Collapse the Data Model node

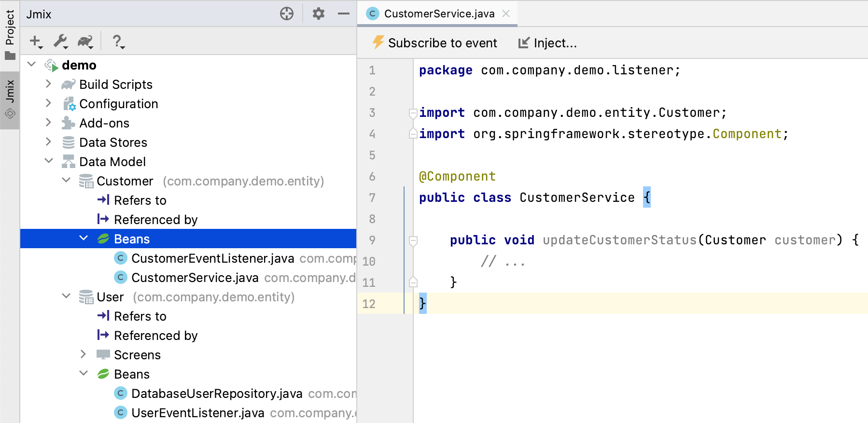pyautogui.click(x=49, y=161)
